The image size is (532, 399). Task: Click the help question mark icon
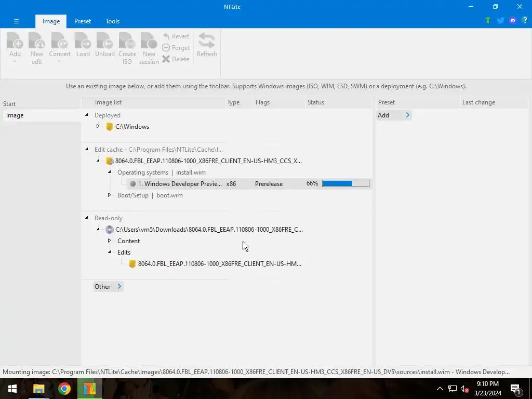point(525,20)
